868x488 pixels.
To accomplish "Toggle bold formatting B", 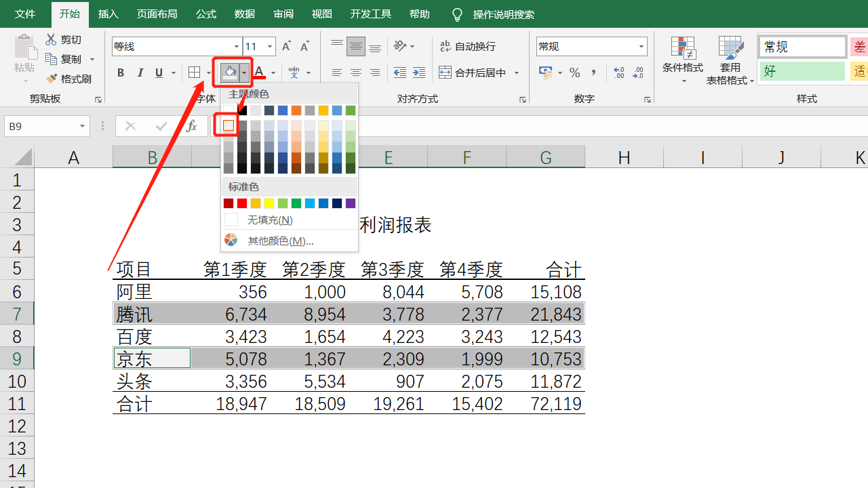I will tap(121, 73).
